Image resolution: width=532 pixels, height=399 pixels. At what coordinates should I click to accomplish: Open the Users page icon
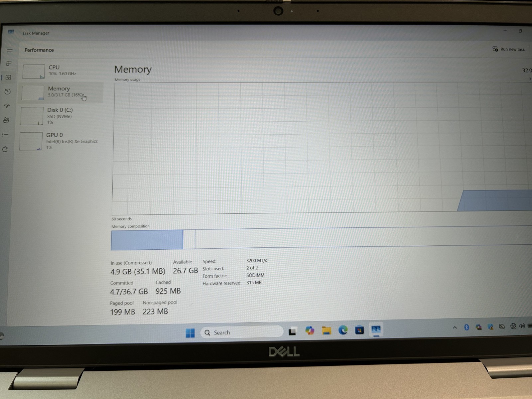pyautogui.click(x=6, y=120)
